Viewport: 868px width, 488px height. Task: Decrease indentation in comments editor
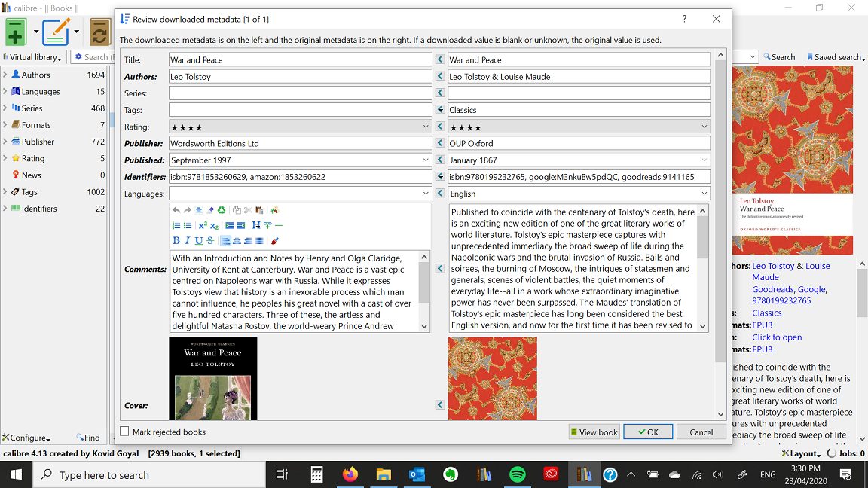point(241,225)
